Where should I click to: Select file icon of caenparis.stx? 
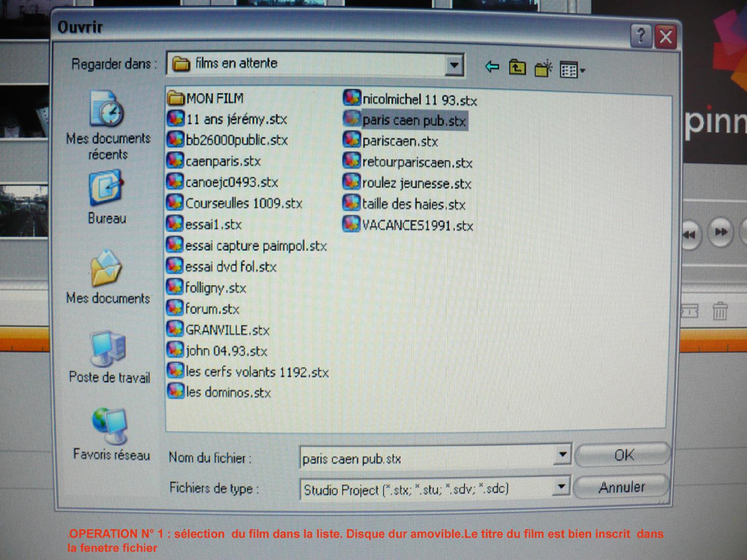point(175,160)
